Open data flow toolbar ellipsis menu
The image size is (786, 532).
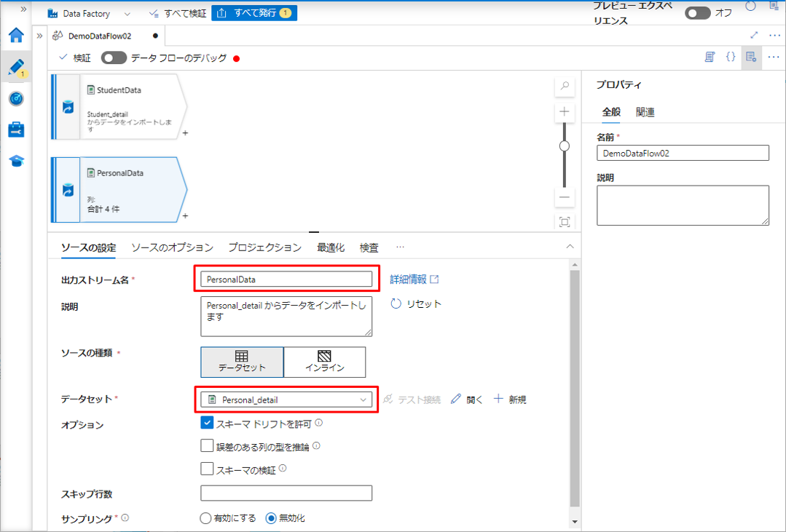click(774, 57)
